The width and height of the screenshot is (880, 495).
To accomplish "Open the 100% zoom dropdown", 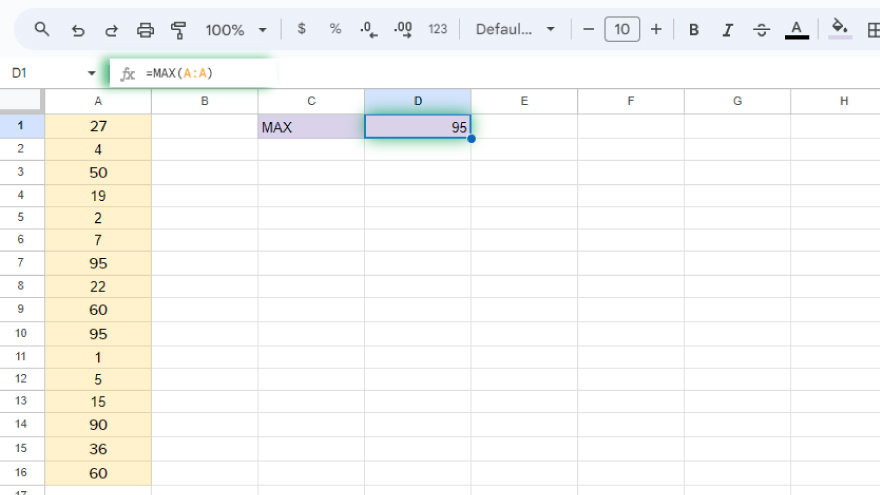I will [236, 30].
